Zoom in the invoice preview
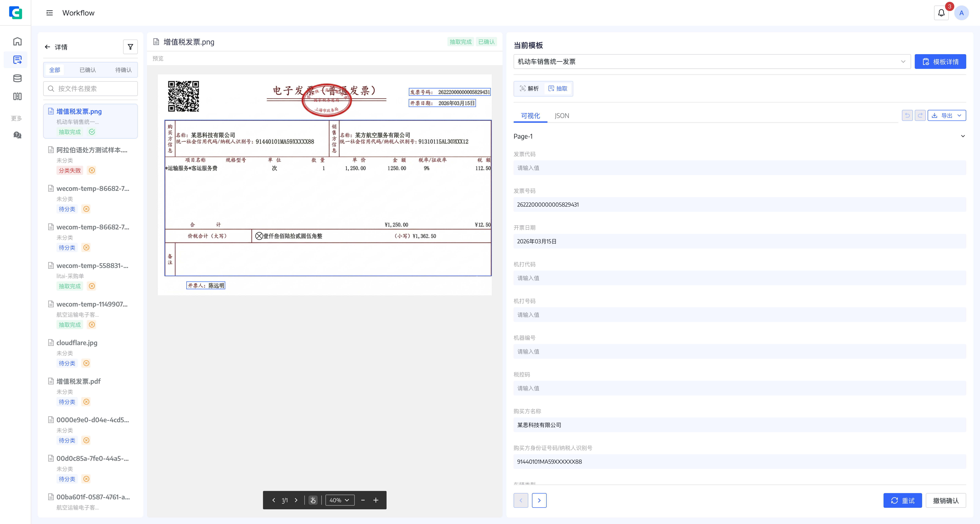Image resolution: width=980 pixels, height=524 pixels. [x=376, y=500]
